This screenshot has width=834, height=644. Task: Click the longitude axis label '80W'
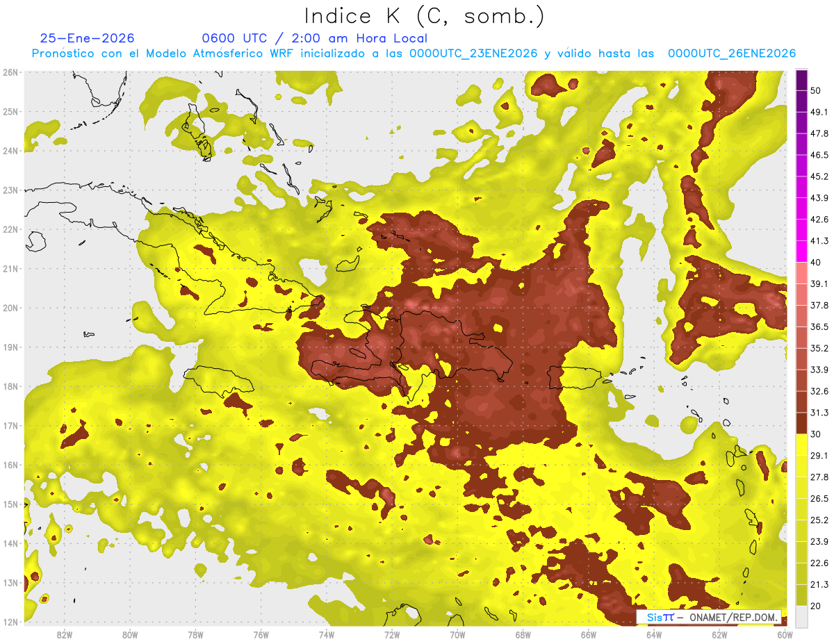129,635
